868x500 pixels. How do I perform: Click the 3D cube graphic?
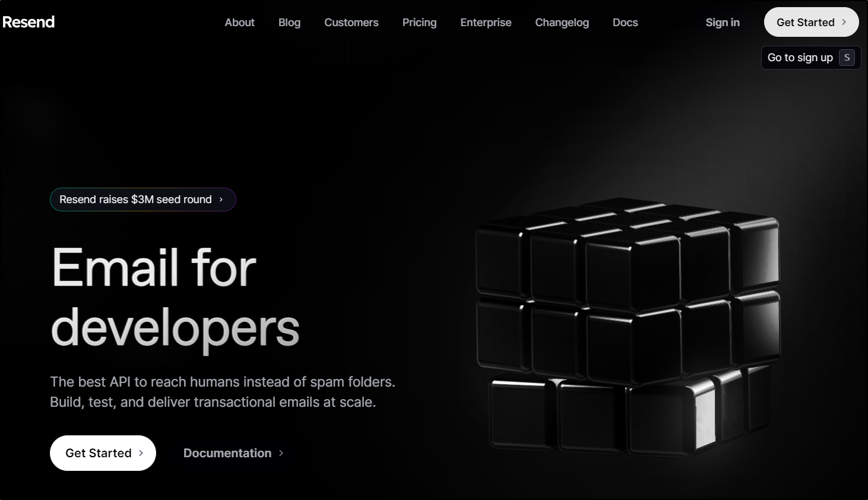click(x=628, y=327)
